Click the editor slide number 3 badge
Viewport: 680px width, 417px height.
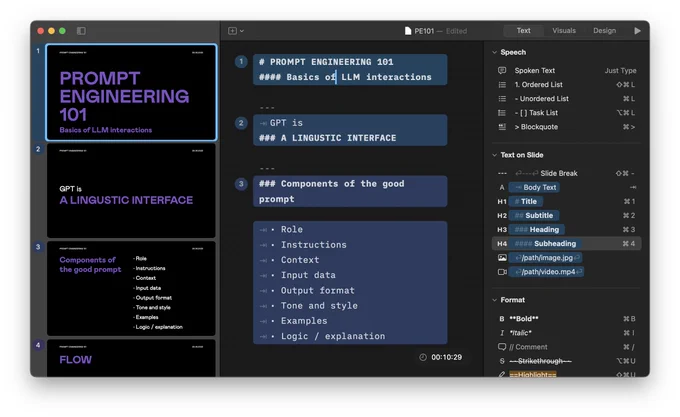[x=241, y=184]
